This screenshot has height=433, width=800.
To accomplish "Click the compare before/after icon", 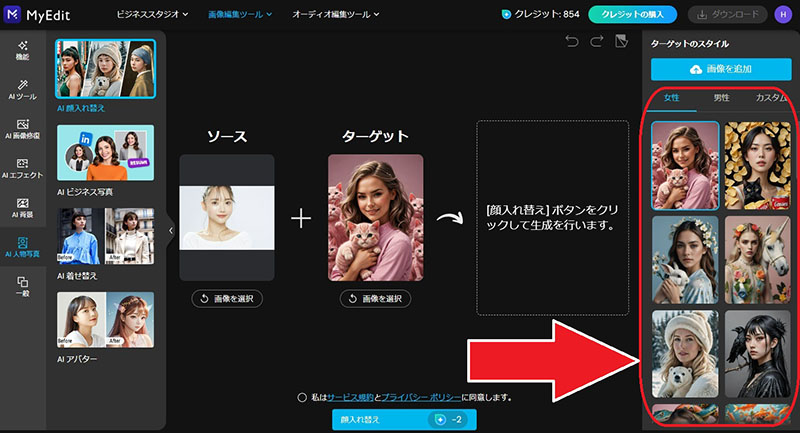I will click(x=621, y=41).
